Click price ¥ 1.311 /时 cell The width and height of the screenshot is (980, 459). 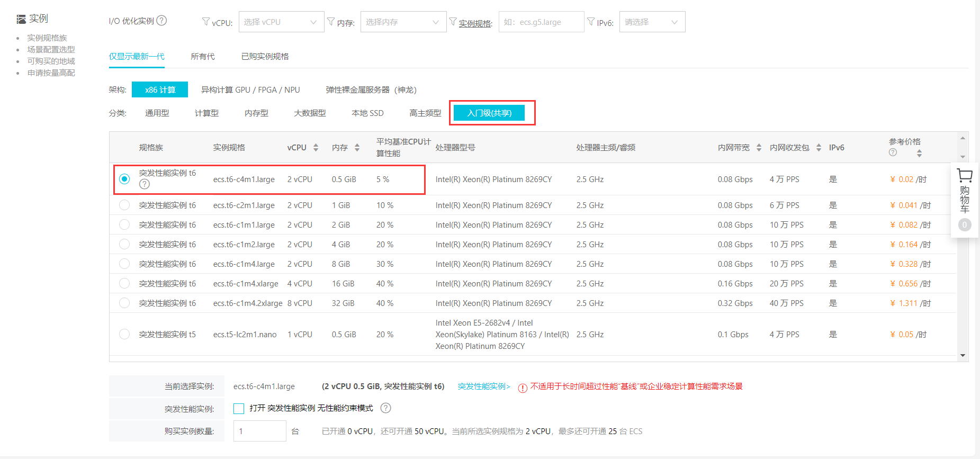point(911,303)
